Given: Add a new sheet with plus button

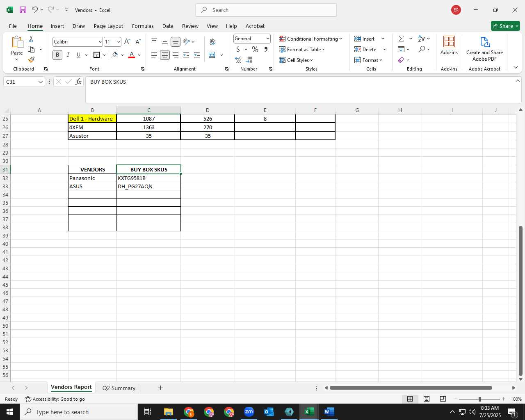Looking at the screenshot, I should (x=160, y=388).
